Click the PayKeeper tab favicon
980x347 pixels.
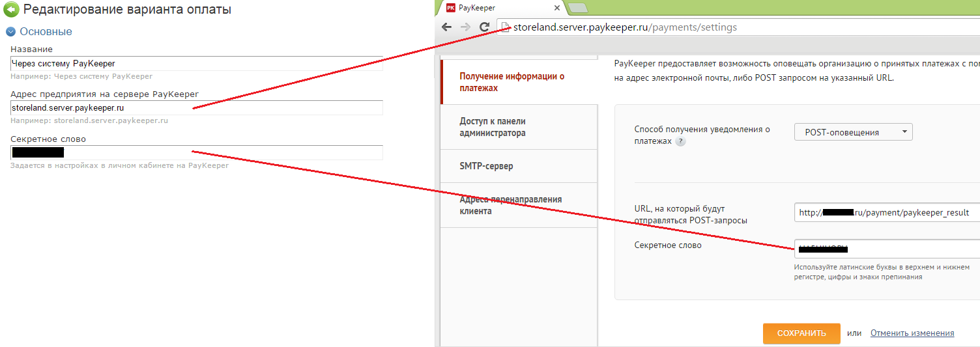click(450, 8)
